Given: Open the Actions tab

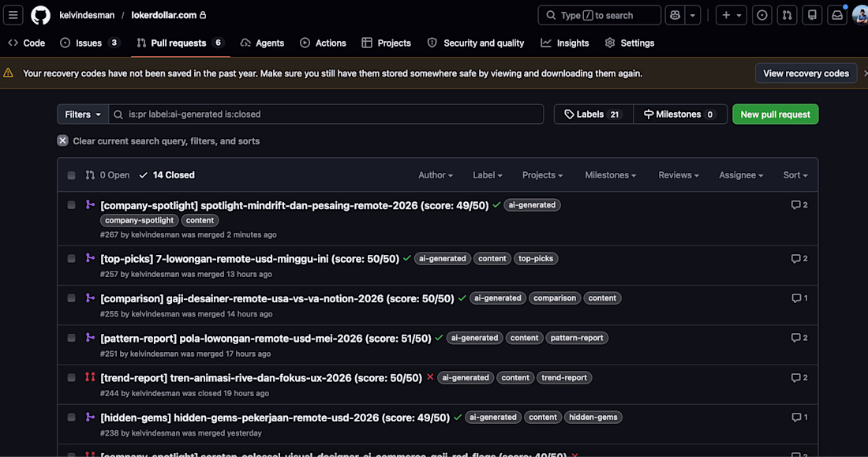Looking at the screenshot, I should pyautogui.click(x=324, y=43).
